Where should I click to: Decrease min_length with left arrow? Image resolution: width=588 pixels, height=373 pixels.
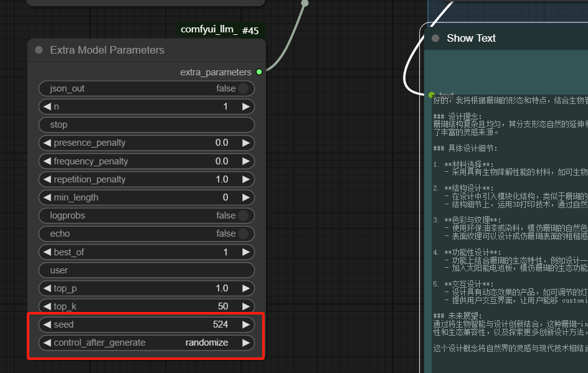[x=47, y=197]
